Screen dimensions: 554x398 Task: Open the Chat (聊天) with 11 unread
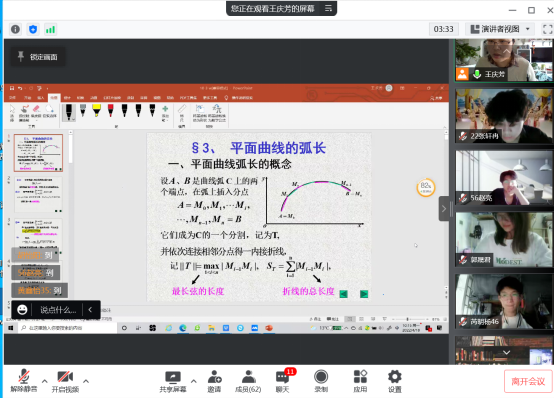[283, 381]
